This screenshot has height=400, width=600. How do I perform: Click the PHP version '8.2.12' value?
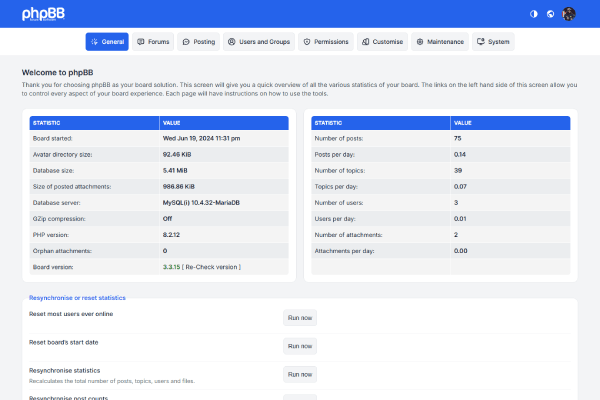point(171,235)
